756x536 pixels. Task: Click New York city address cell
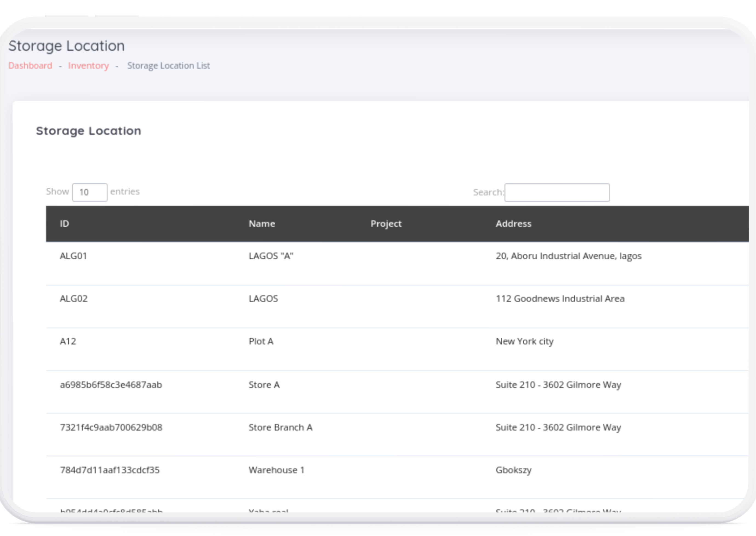pos(525,341)
